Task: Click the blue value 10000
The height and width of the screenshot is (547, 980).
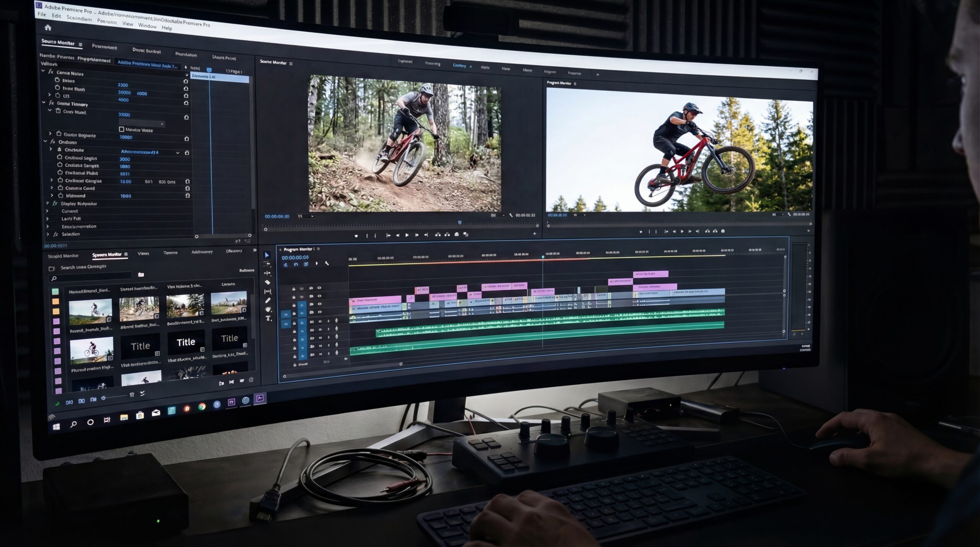Action: click(x=126, y=137)
